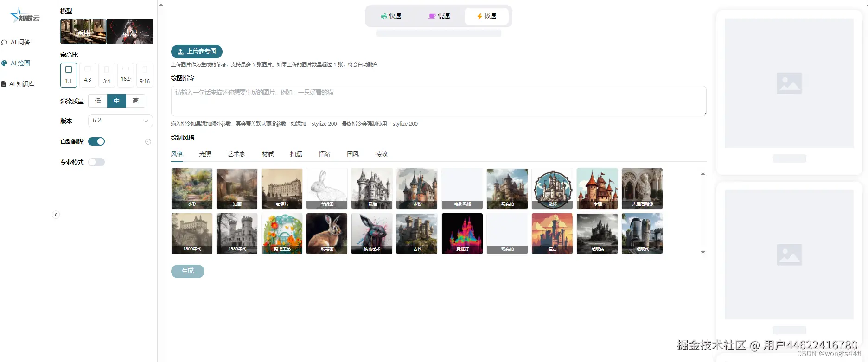The image size is (868, 362).
Task: Click the info icon beside 自动翻译
Action: tap(148, 142)
